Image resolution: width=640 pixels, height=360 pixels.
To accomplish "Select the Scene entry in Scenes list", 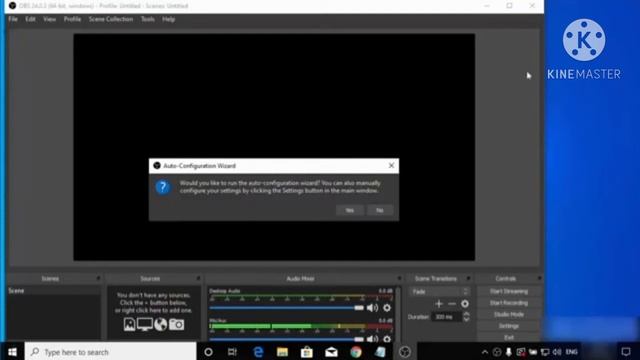I will 53,291.
